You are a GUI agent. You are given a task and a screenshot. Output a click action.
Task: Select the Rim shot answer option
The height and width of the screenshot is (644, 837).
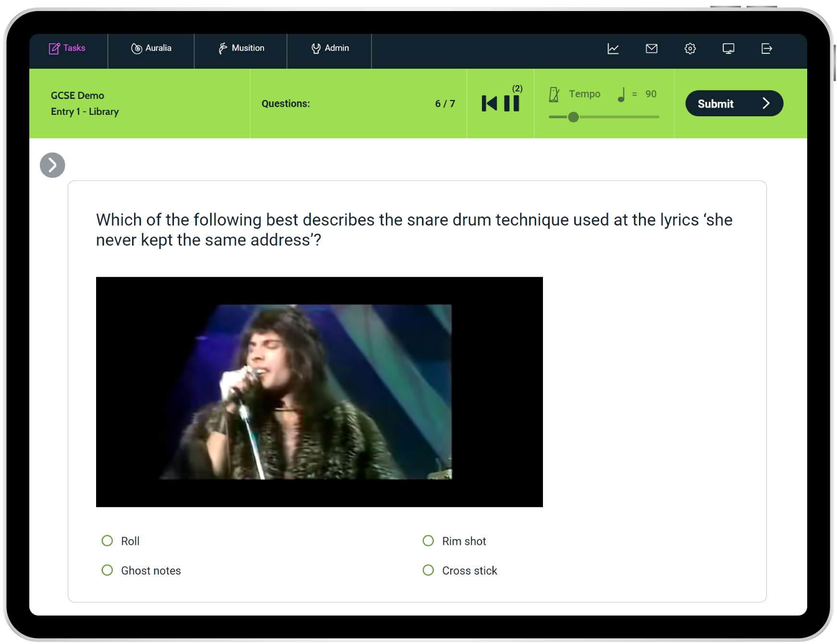click(x=428, y=541)
